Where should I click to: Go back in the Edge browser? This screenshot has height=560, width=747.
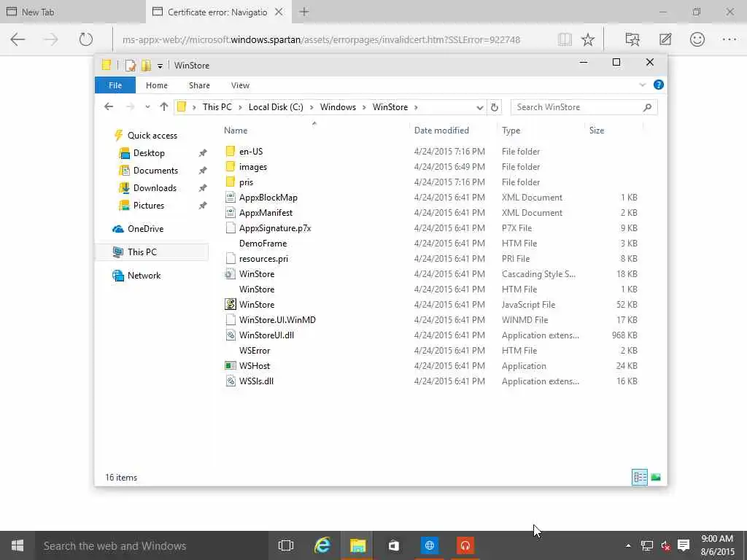pos(18,39)
